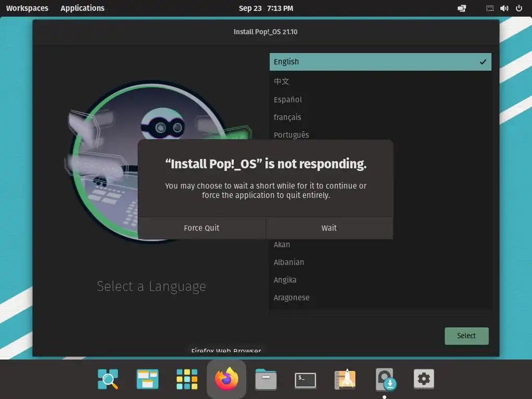Choose Español from the language list
Viewport: 532px width, 399px height.
pos(380,99)
